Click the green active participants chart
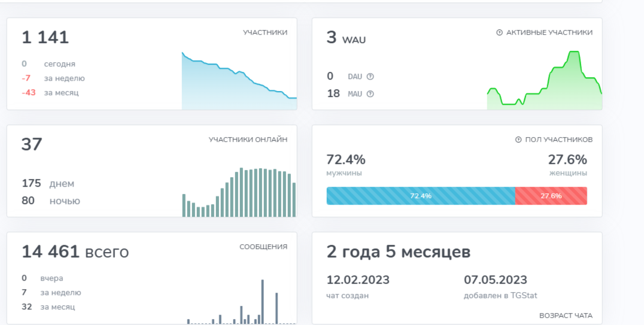 [x=545, y=81]
